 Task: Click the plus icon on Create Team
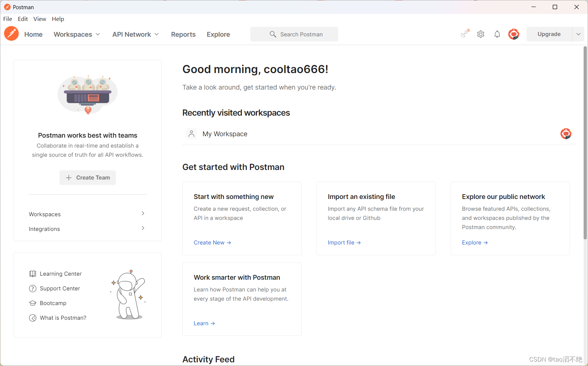[x=69, y=178]
